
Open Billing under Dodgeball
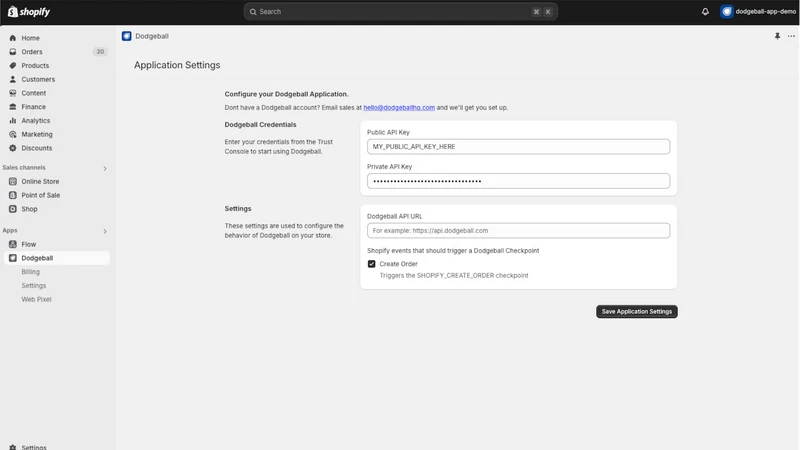point(31,271)
